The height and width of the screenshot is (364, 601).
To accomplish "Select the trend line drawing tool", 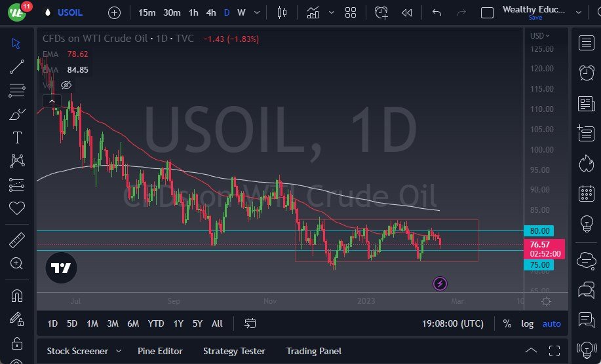I will 17,66.
